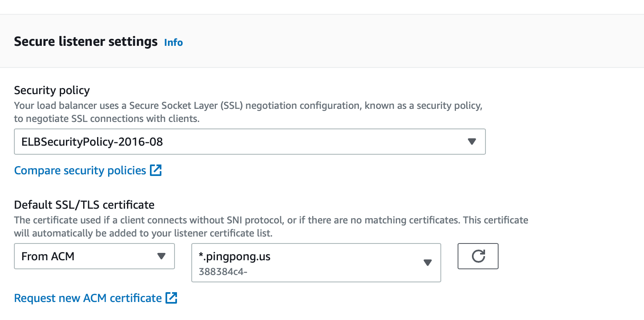644x320 pixels.
Task: Click the SSL negotiation configuration description text
Action: point(248,106)
